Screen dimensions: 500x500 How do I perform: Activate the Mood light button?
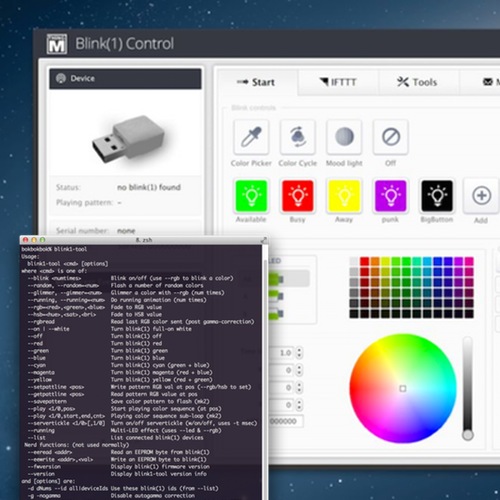[x=344, y=137]
